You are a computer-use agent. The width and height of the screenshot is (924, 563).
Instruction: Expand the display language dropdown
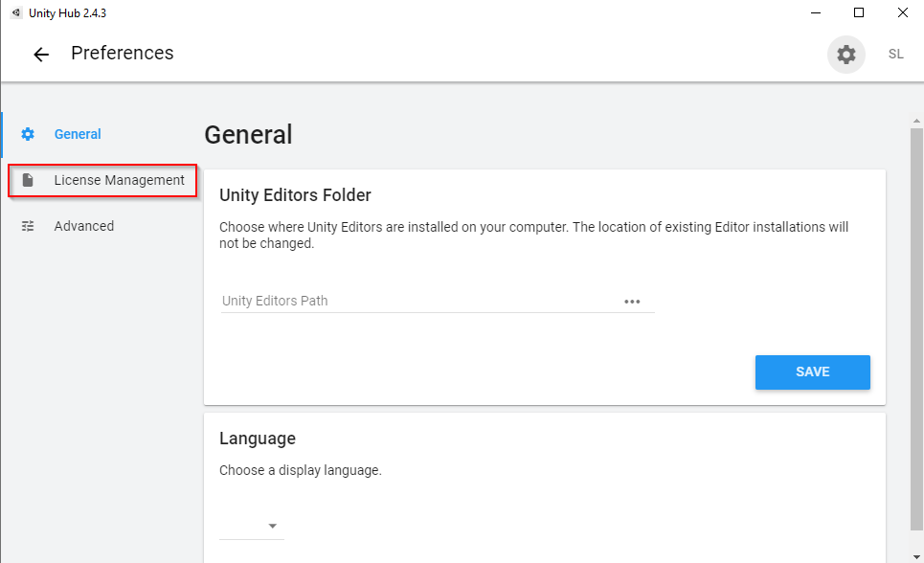(x=252, y=526)
